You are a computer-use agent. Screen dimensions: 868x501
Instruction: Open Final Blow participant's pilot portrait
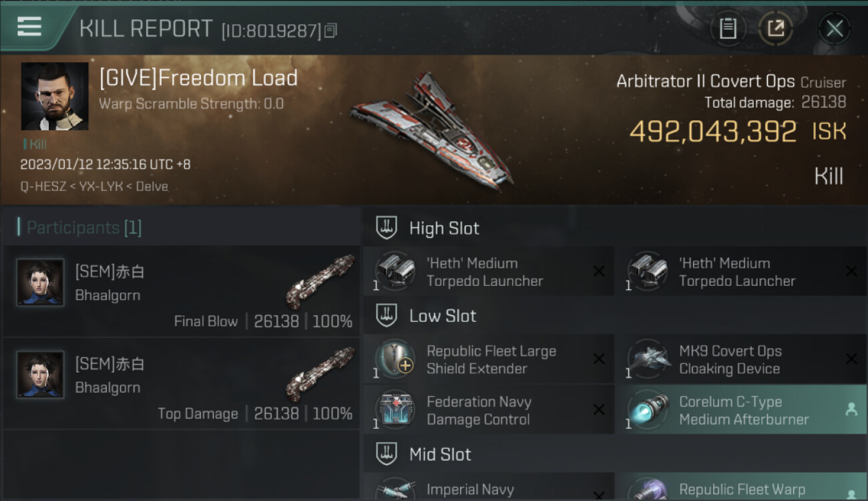(x=40, y=283)
